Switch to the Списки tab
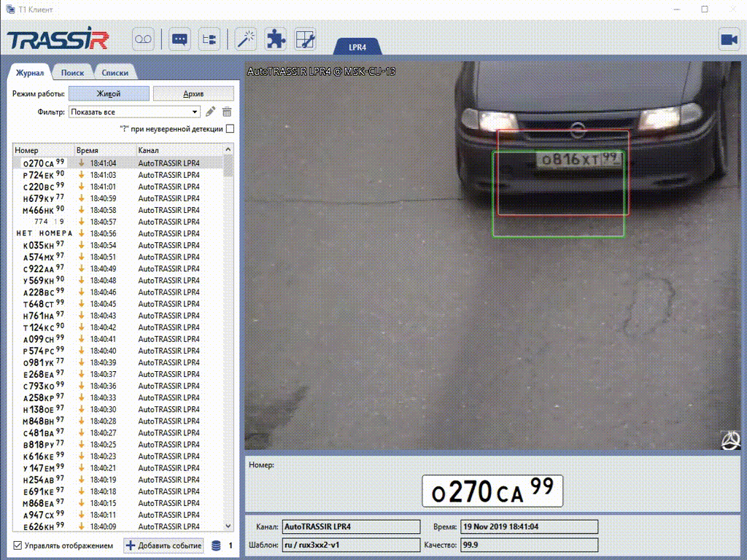This screenshot has width=747, height=560. click(x=115, y=73)
